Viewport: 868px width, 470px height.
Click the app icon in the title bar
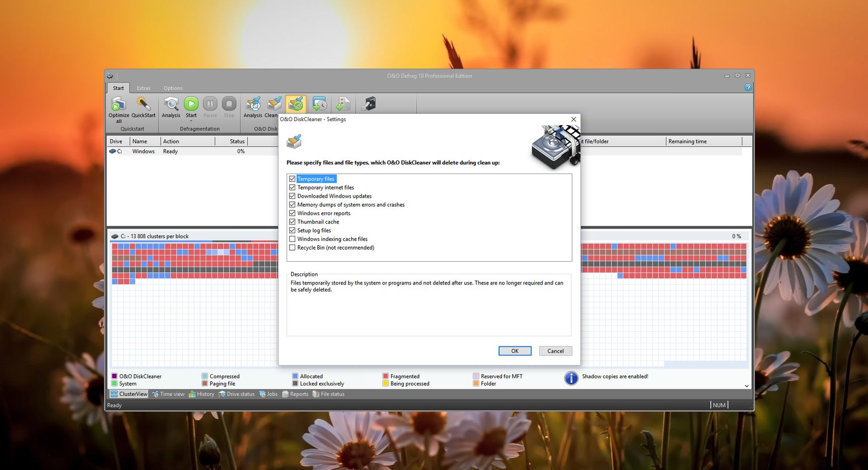coord(110,76)
